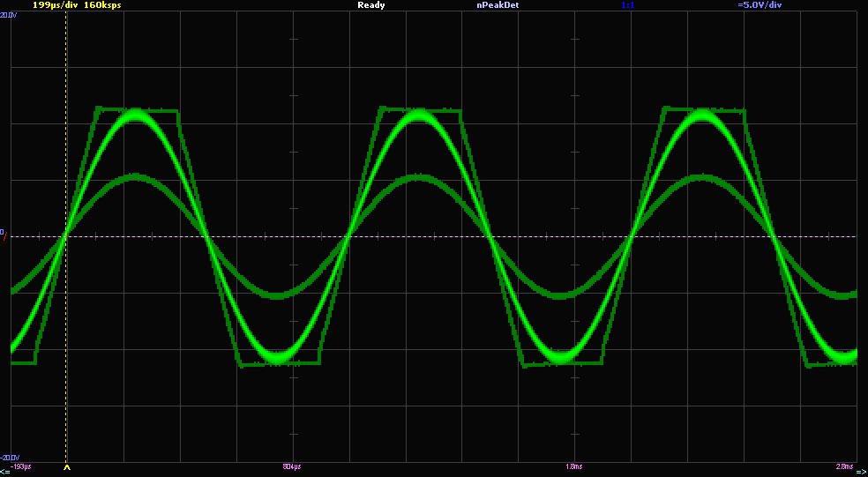Click the 199µs/div timebase readout
The width and height of the screenshot is (868, 477).
(55, 5)
